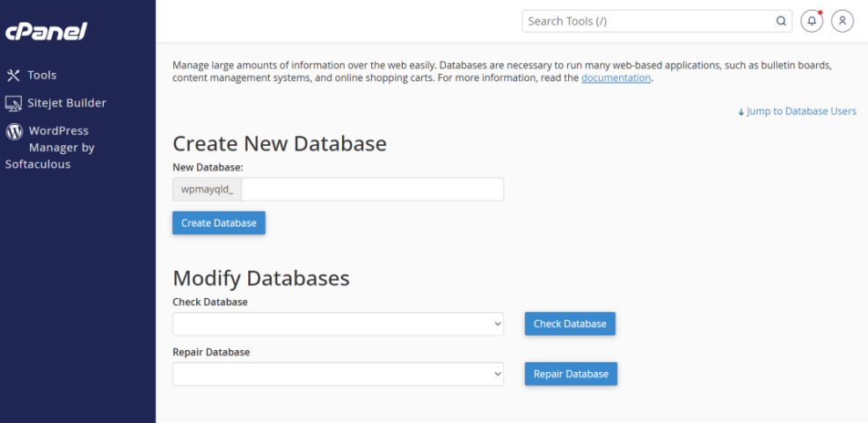Viewport: 868px width, 423px height.
Task: Expand the Check Database dropdown
Action: [338, 324]
